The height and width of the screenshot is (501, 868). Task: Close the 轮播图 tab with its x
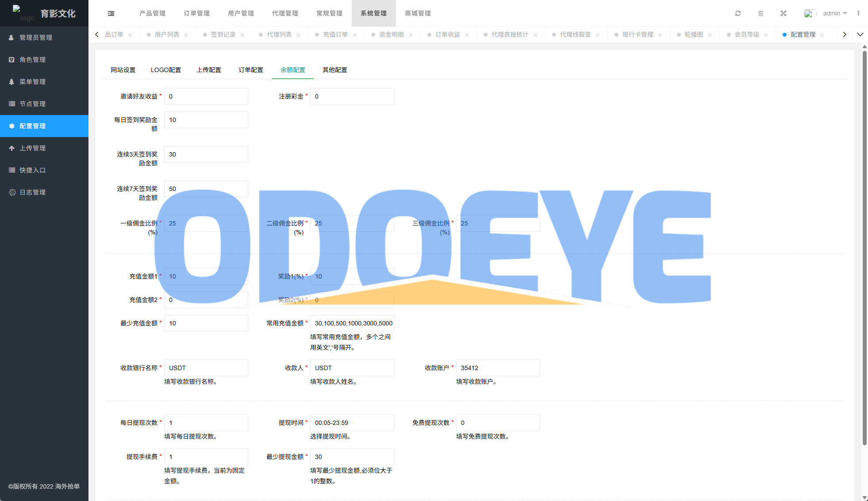(x=710, y=35)
